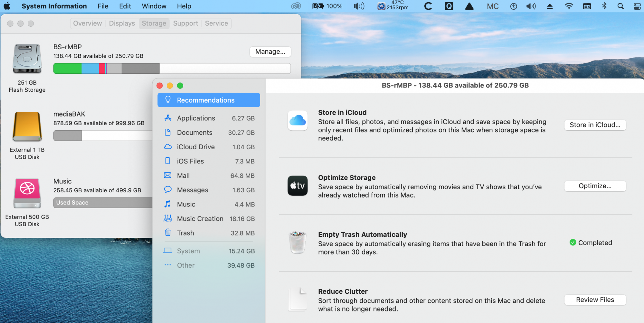Click the Completed status for Empty Trash
644x323 pixels.
tap(591, 243)
